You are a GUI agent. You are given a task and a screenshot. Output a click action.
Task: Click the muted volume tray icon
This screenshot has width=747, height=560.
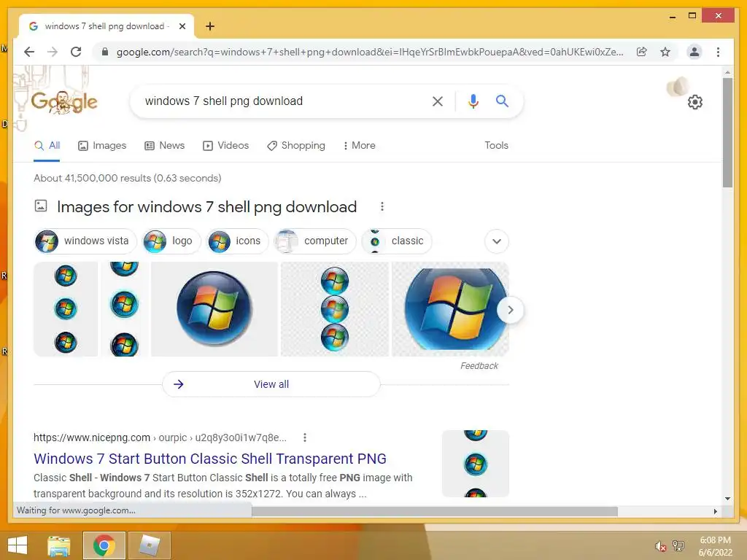tap(660, 546)
